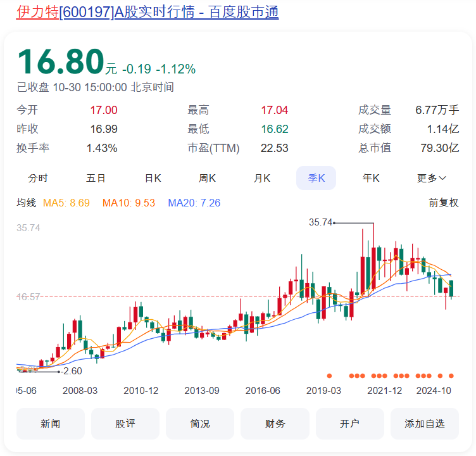Image resolution: width=476 pixels, height=456 pixels.
Task: Open the 前复权 adjustment option
Action: [x=444, y=203]
